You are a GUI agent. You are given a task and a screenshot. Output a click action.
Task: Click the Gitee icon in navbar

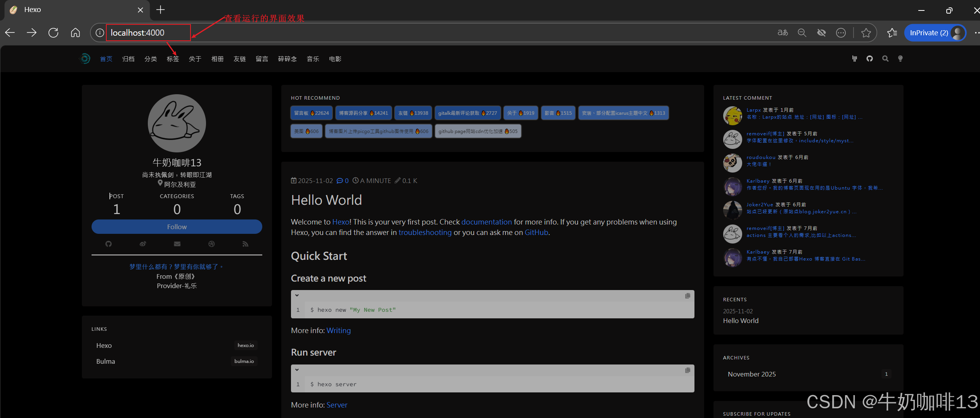(x=854, y=59)
